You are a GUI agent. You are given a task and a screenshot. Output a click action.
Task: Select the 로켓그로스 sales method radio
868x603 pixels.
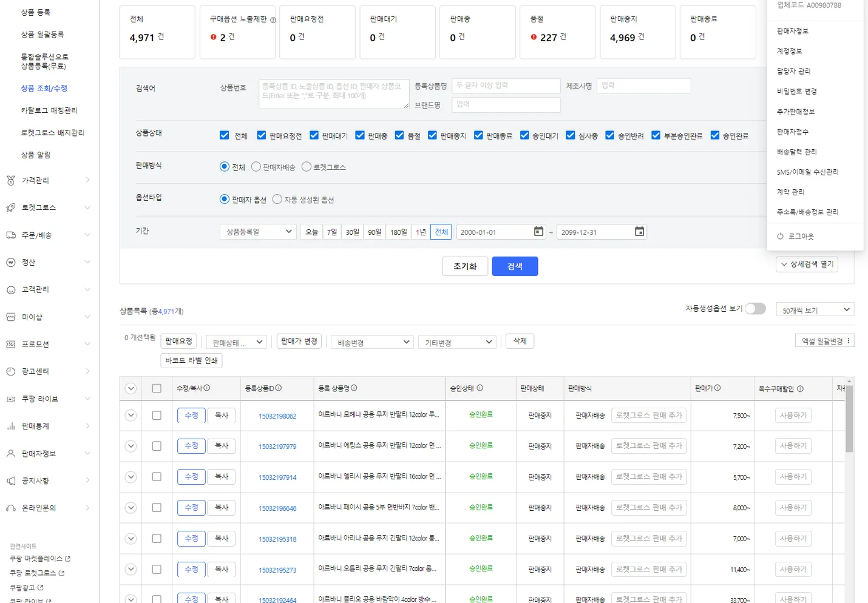tap(307, 166)
